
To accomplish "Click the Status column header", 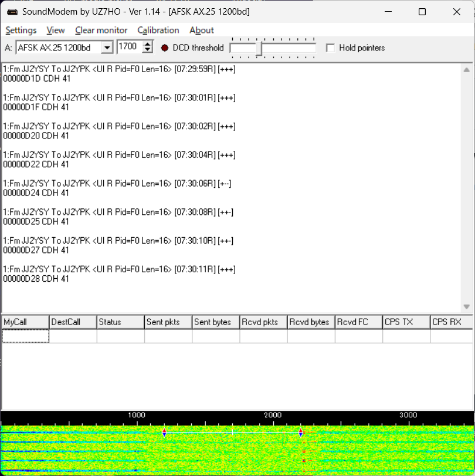I will click(120, 322).
